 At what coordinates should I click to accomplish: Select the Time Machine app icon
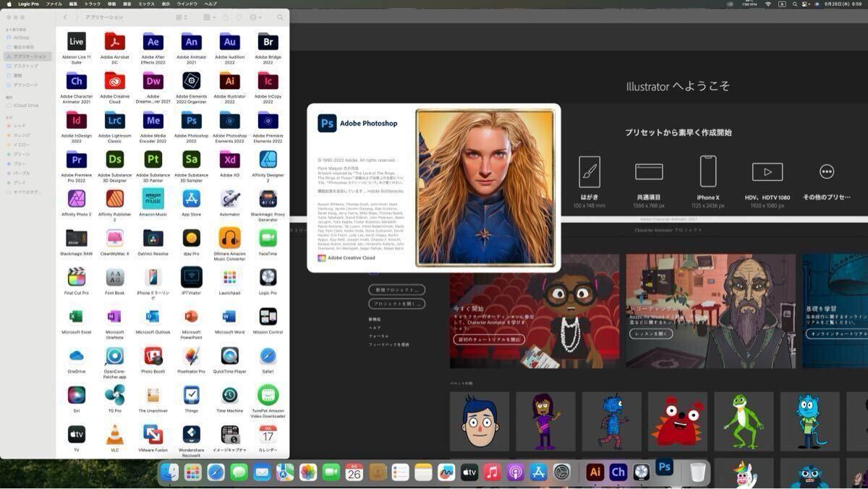[x=230, y=395]
